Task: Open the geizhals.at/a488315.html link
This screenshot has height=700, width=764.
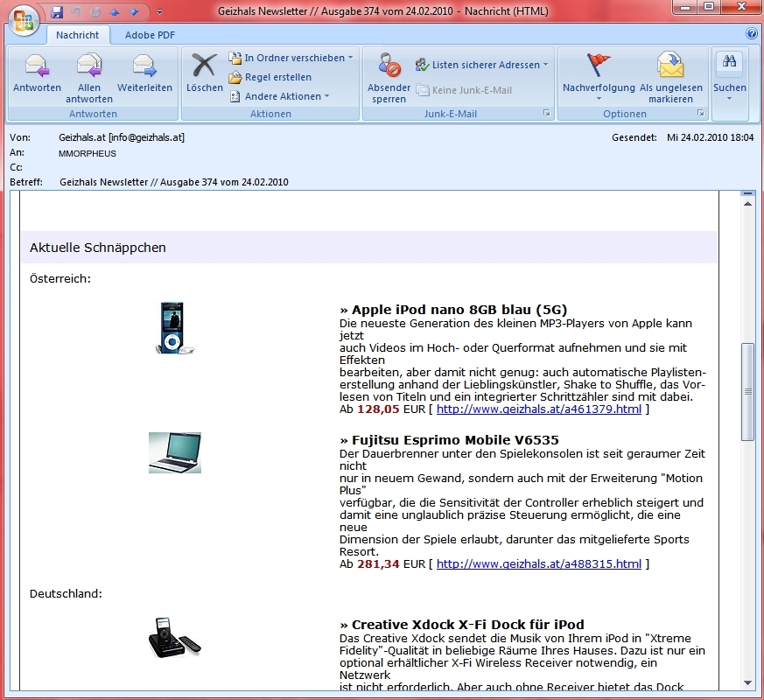Action: tap(539, 564)
